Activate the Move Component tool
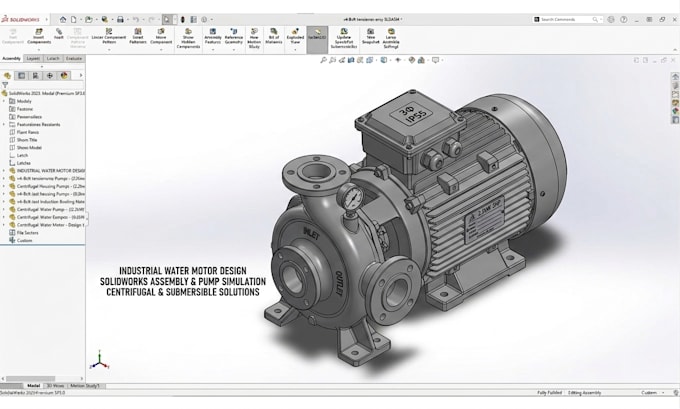680x409 pixels. coord(161,36)
